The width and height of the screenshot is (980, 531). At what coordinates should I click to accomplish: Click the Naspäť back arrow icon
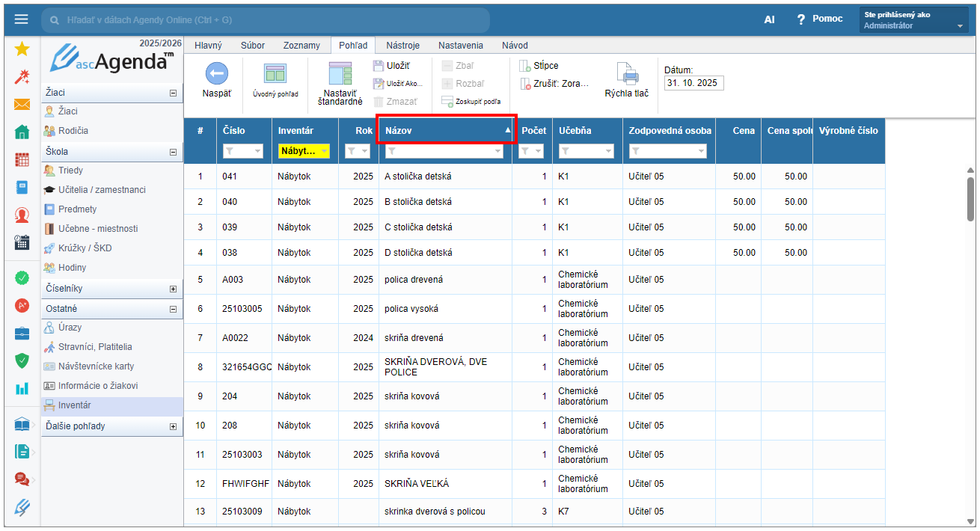216,73
